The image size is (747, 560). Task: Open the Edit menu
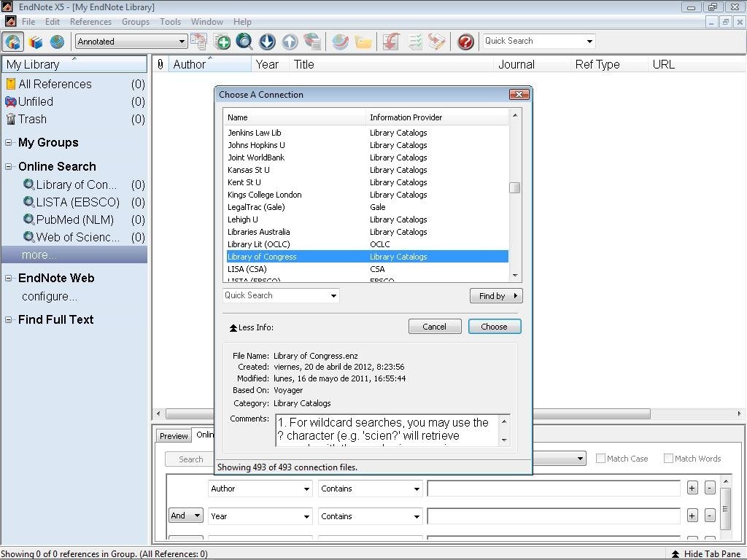[x=53, y=22]
